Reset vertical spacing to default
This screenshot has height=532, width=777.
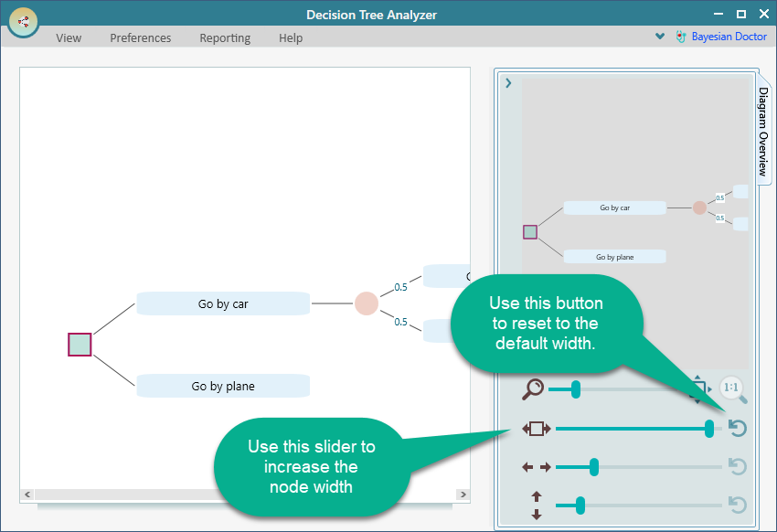(x=737, y=505)
